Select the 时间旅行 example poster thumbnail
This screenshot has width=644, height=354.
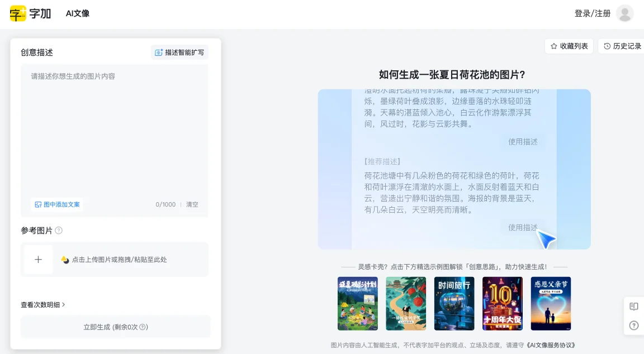tap(454, 303)
